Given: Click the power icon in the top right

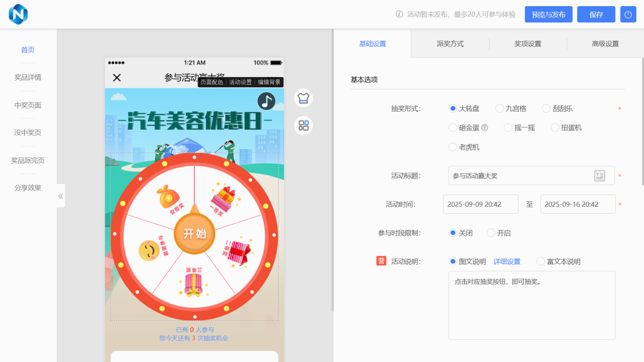Looking at the screenshot, I should pyautogui.click(x=628, y=14).
